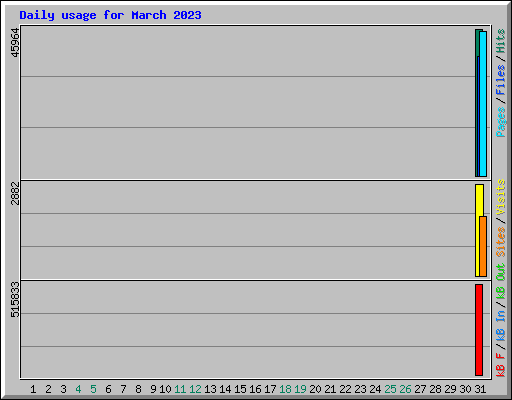Click day 27 on the x-axis
Screen dimensions: 512x400
click(x=420, y=389)
